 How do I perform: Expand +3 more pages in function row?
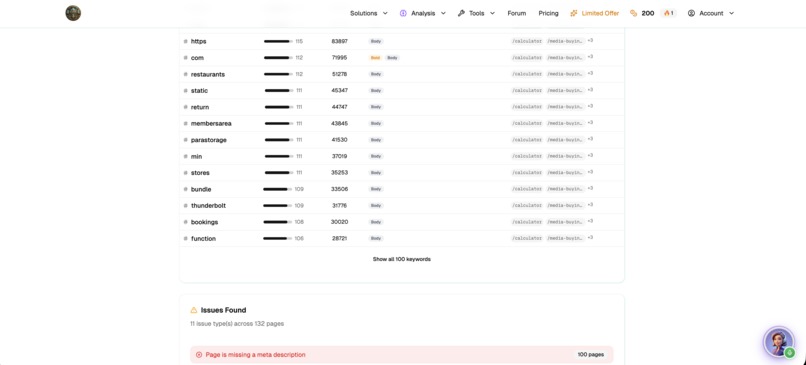tap(590, 238)
